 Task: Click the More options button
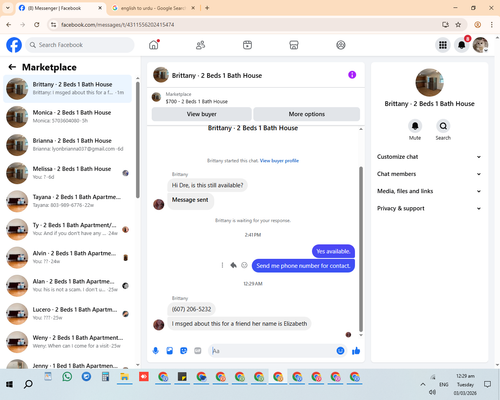point(307,114)
